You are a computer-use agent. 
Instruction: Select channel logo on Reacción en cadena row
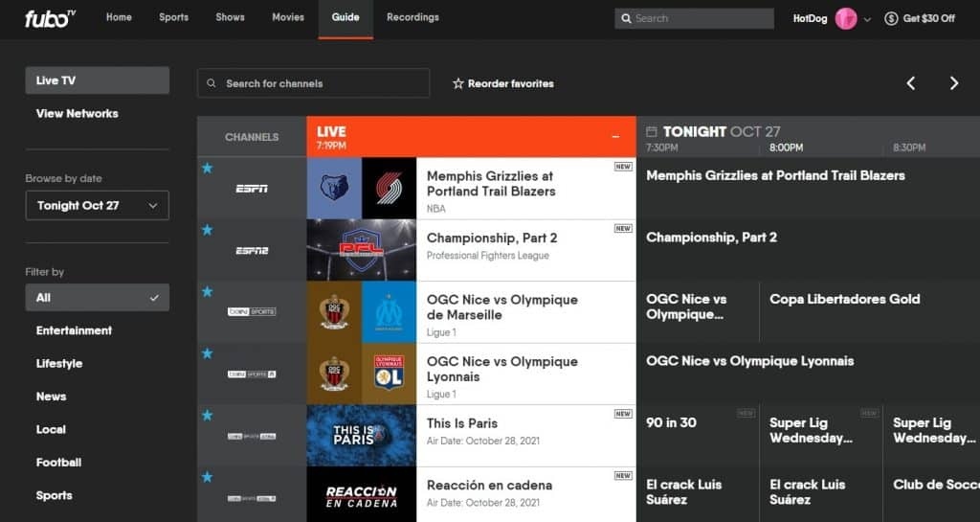point(252,498)
